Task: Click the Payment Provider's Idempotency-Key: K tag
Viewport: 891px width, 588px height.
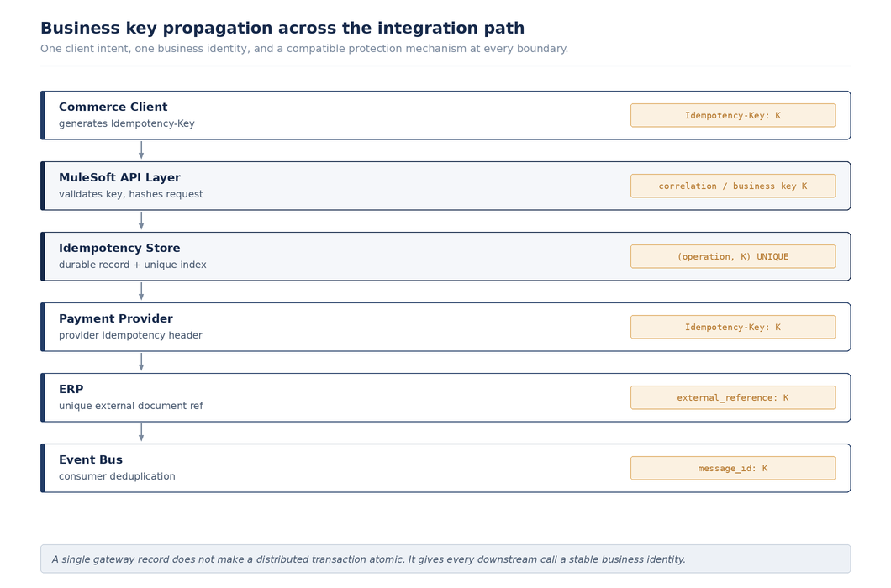Action: click(733, 328)
